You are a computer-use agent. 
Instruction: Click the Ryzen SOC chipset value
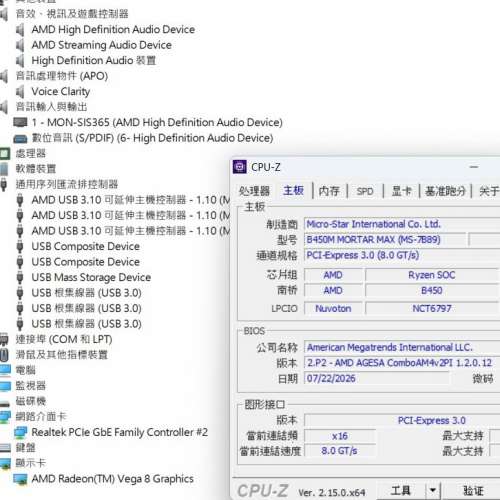[432, 275]
